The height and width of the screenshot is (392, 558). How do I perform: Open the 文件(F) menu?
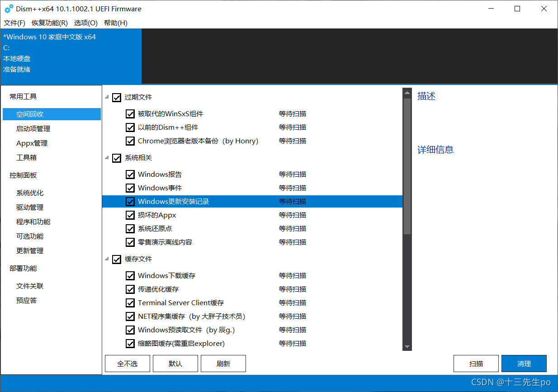point(14,23)
